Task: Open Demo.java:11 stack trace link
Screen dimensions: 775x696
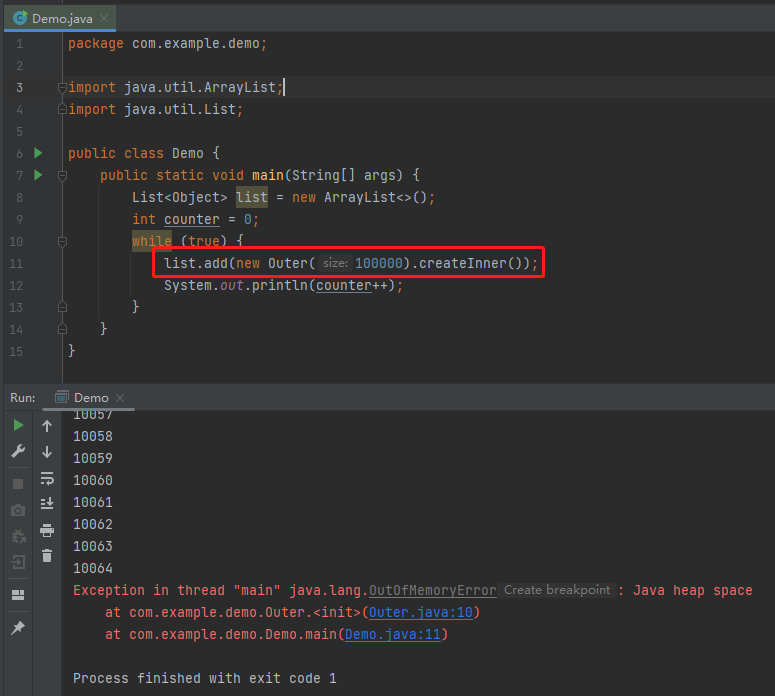Action: (x=392, y=634)
